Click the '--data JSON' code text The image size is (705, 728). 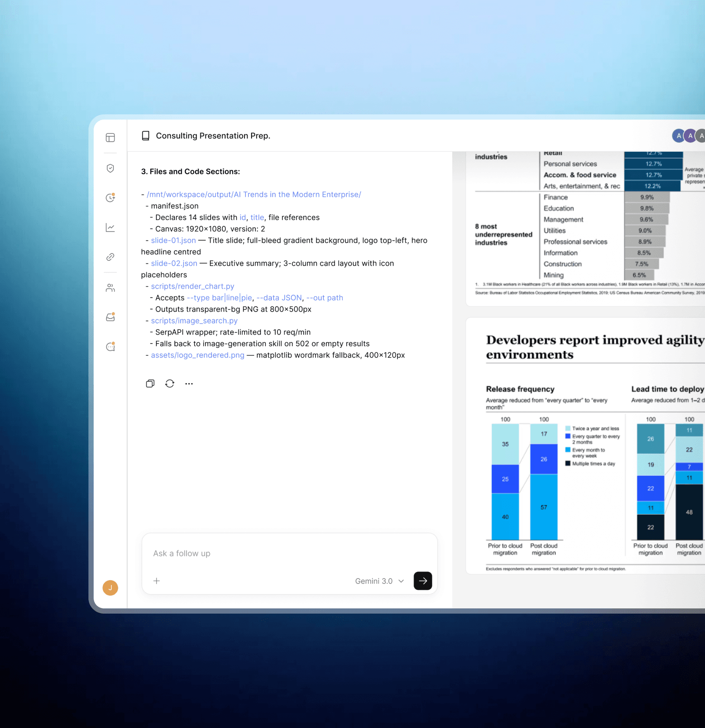tap(279, 298)
